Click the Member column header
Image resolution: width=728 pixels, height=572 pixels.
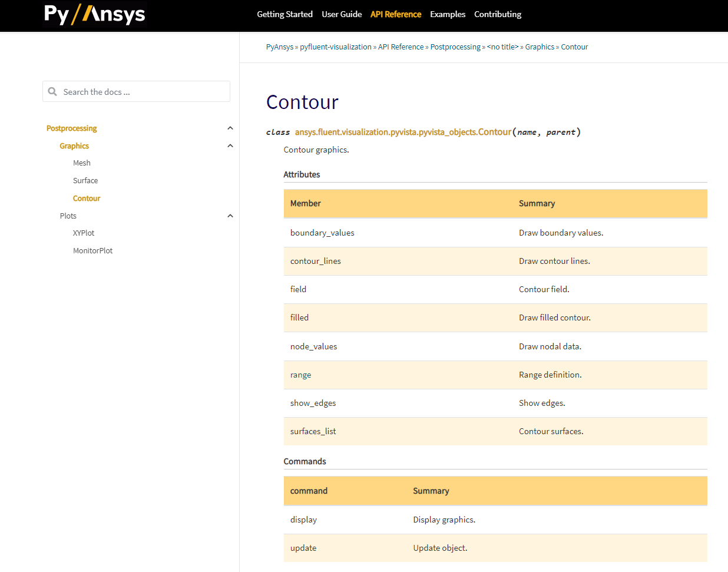tap(305, 204)
